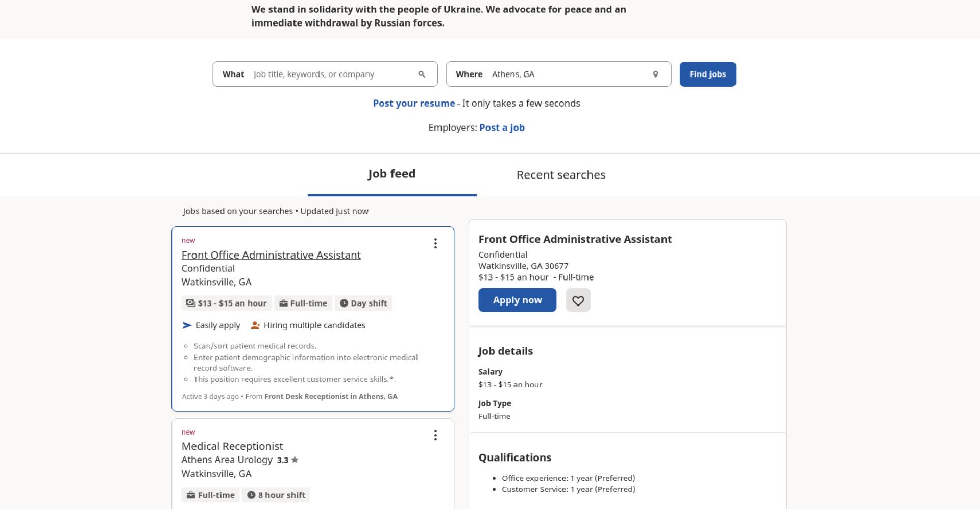Open the Post your resume link

tap(414, 103)
